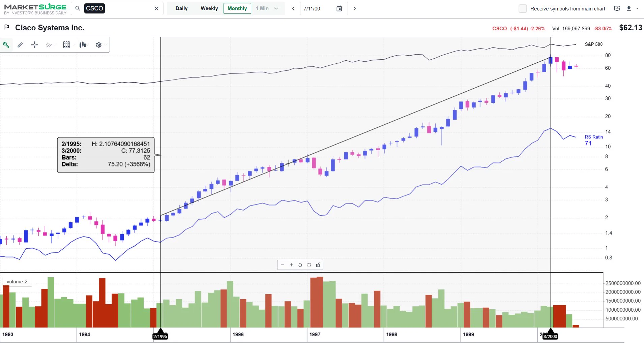Click the three-column layout icon
Screen dimensions: 644x343
click(x=66, y=45)
